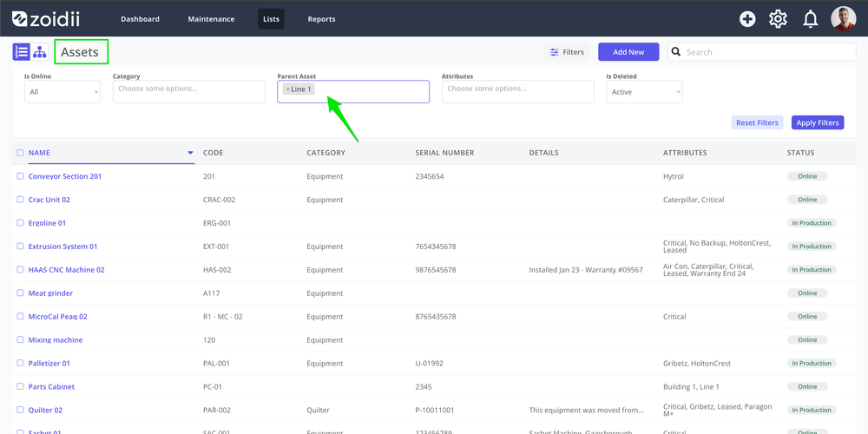Click Add New button

628,52
